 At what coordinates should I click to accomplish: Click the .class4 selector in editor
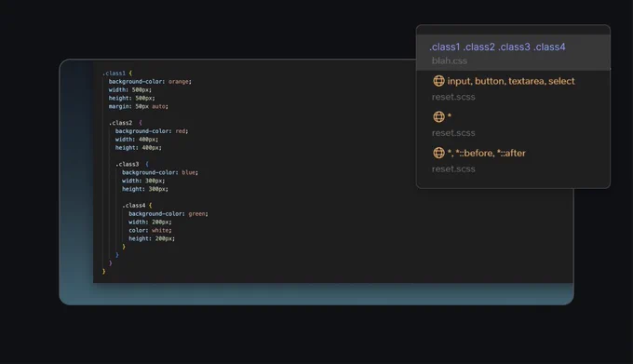[x=134, y=206]
